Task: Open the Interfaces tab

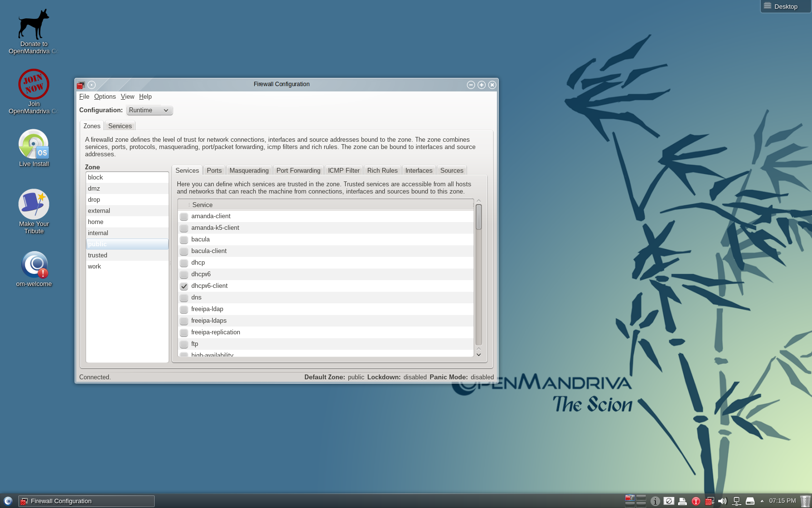Action: tap(419, 170)
